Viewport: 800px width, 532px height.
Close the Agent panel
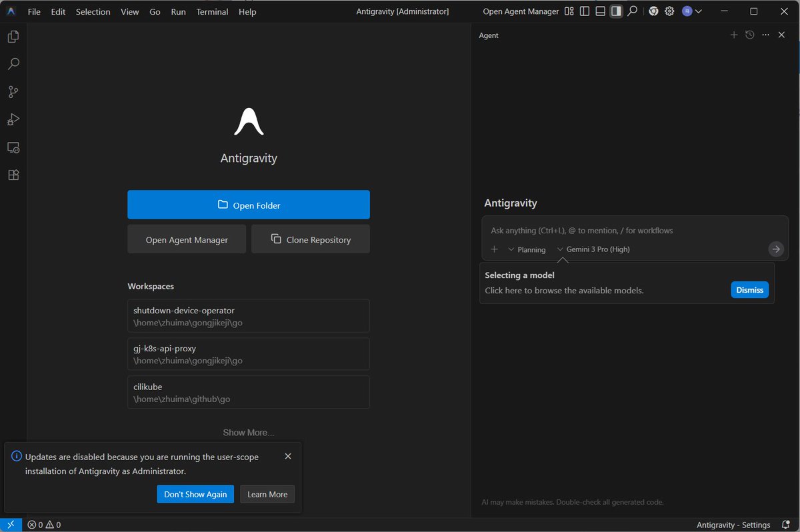pyautogui.click(x=782, y=35)
